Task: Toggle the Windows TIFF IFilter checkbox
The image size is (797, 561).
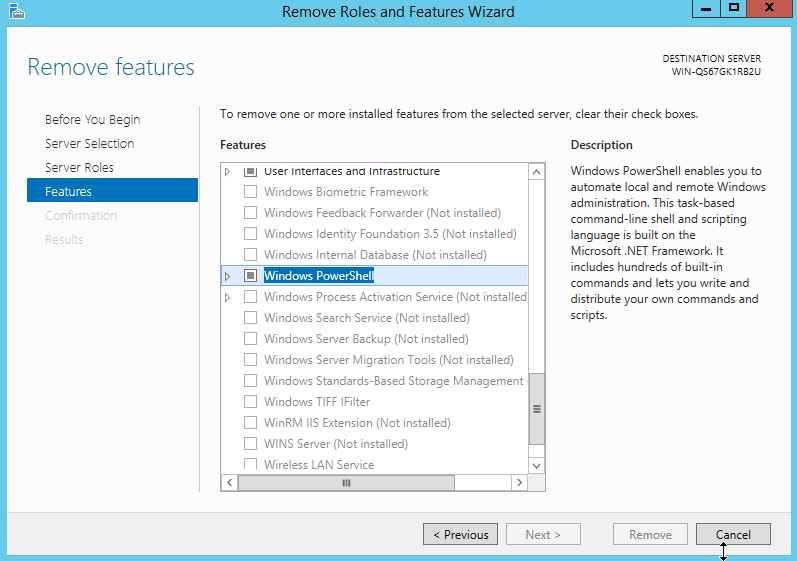Action: click(x=251, y=402)
